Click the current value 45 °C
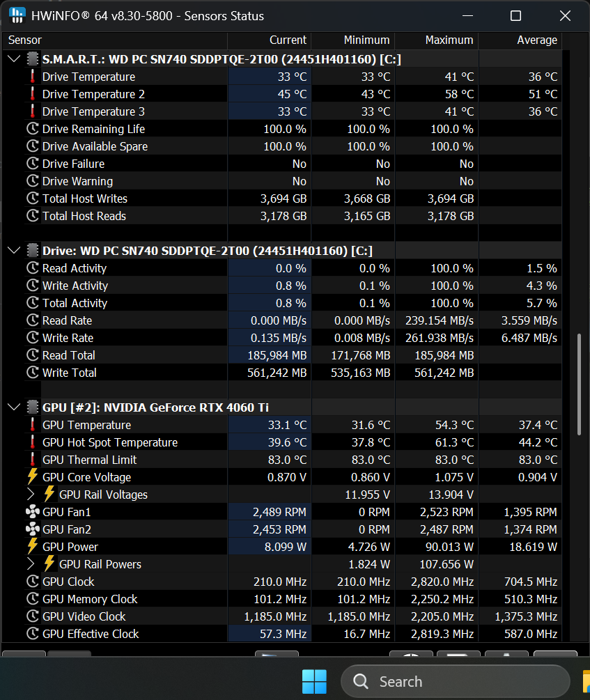Screen dimensions: 590x700 [292, 94]
